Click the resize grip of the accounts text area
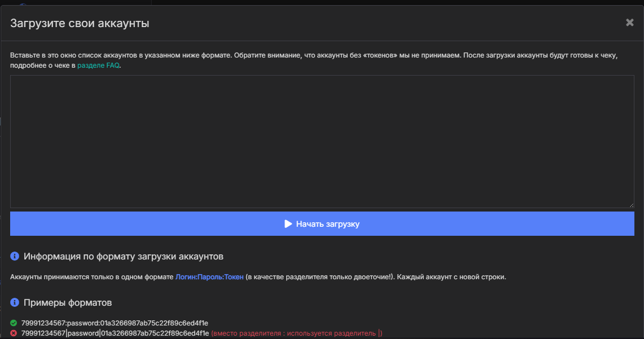 [631, 205]
